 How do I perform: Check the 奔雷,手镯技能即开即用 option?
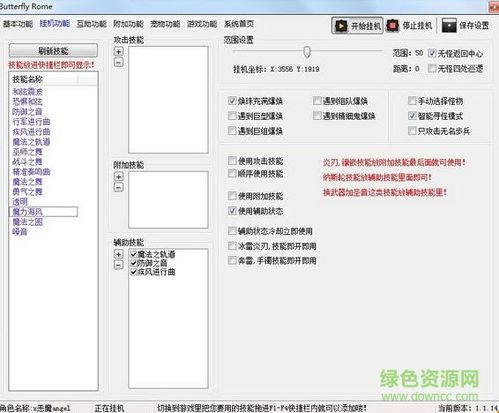point(232,260)
